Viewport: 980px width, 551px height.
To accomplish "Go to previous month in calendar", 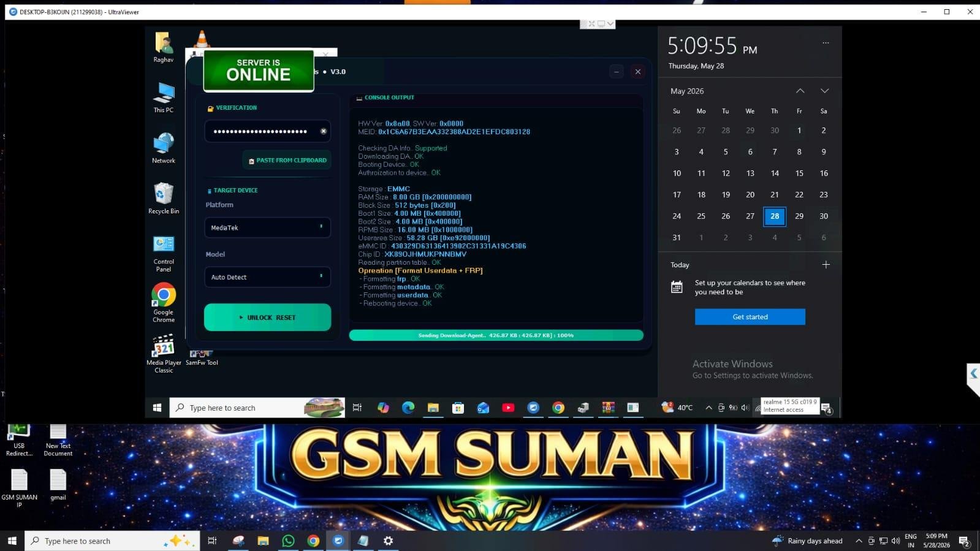I will [800, 91].
